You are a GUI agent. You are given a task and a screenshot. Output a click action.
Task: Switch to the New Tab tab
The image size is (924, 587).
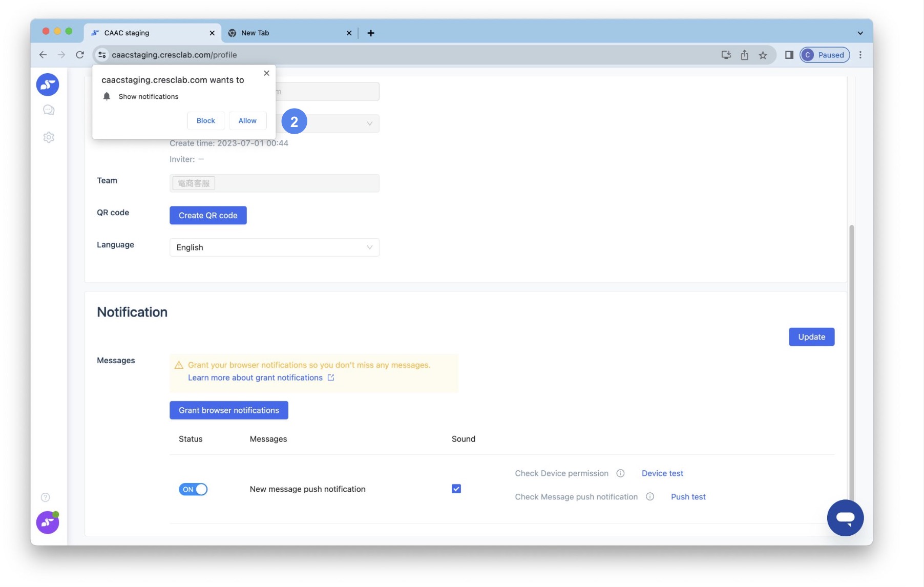pyautogui.click(x=287, y=33)
